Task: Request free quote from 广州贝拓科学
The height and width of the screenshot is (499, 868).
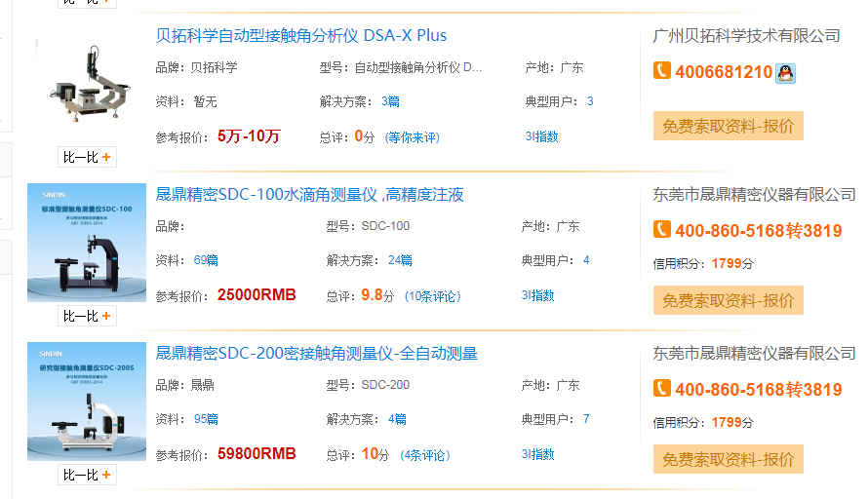Action: pos(728,126)
